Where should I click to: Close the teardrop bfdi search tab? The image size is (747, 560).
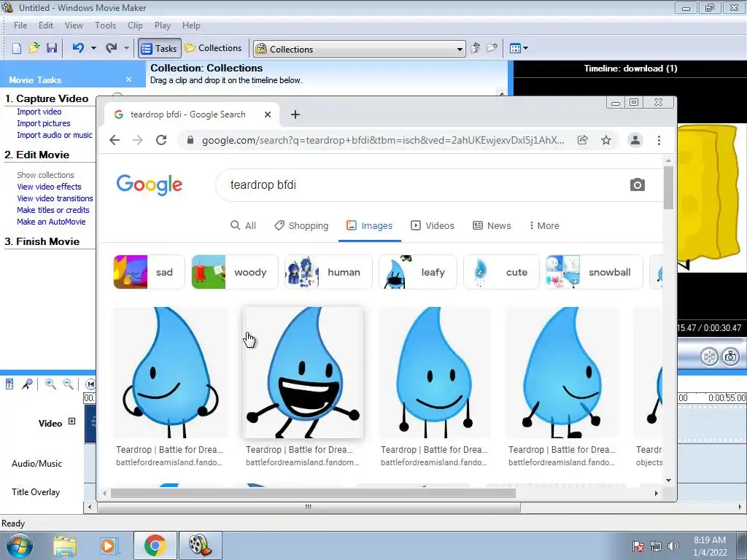(268, 114)
